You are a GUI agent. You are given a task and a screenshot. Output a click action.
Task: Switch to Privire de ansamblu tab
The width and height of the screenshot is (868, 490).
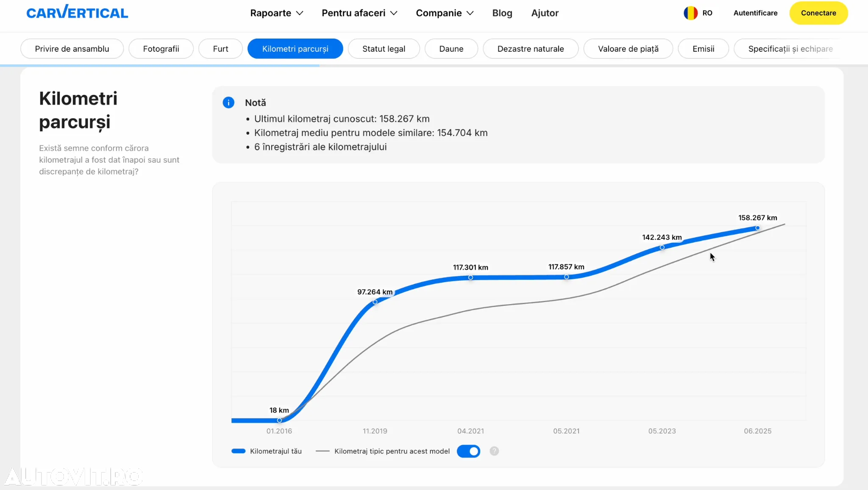(72, 49)
